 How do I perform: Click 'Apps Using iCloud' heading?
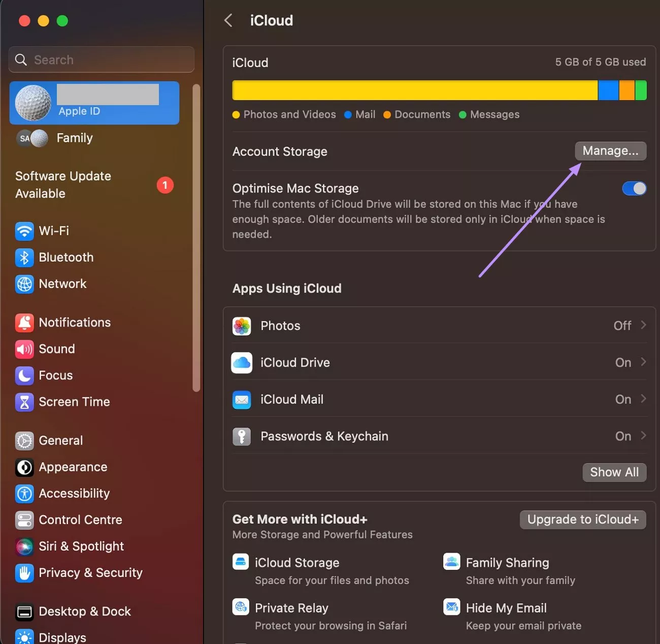(287, 288)
